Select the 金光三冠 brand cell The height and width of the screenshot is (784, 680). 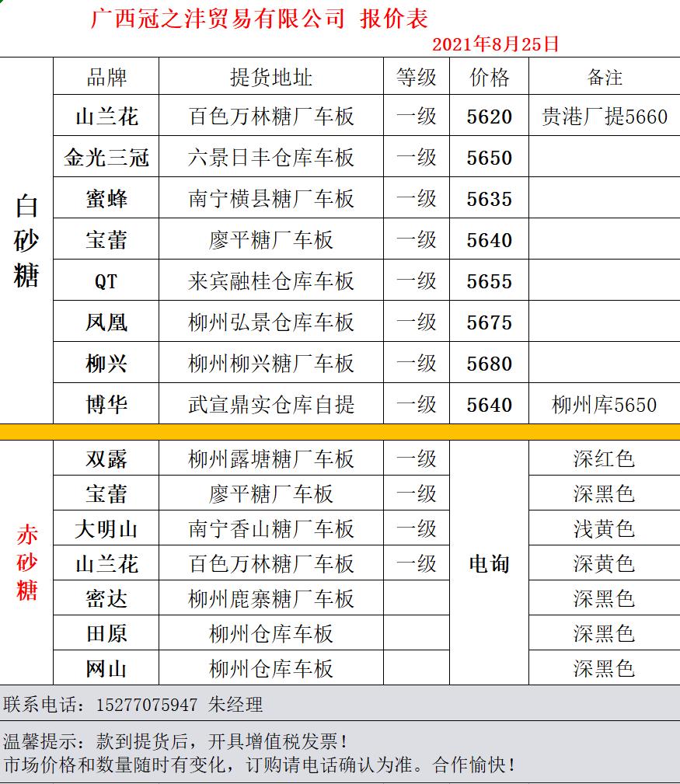pos(106,158)
